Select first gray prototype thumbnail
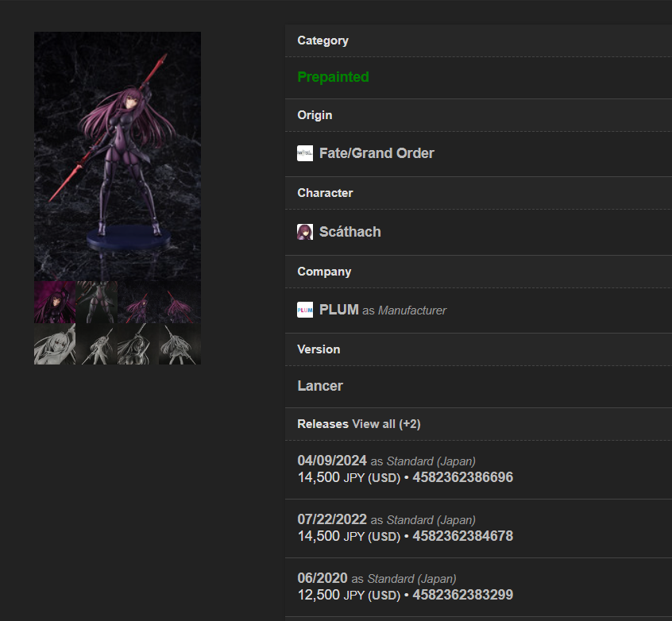 click(x=55, y=344)
